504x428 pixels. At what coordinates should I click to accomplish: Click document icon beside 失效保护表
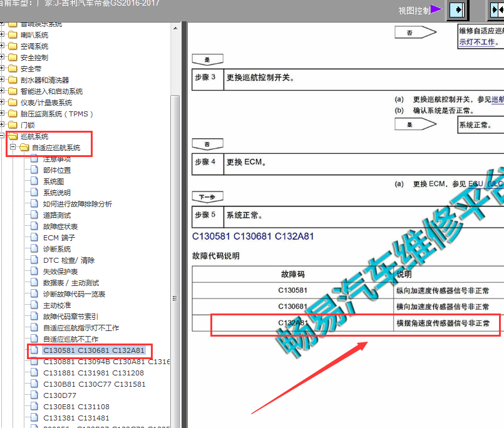click(x=34, y=271)
